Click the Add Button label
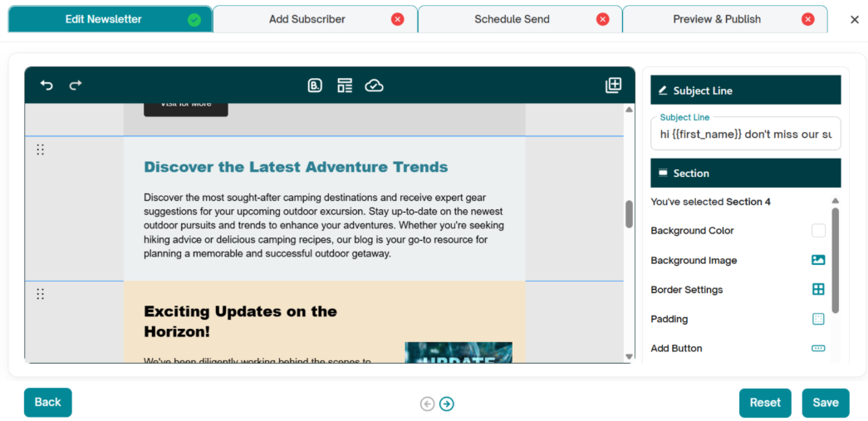868x421 pixels. pos(676,348)
